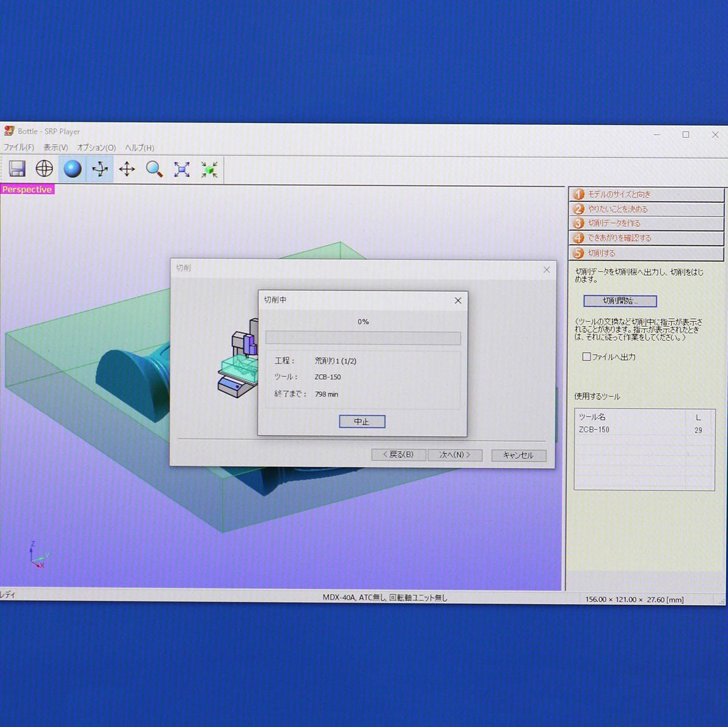This screenshot has height=727, width=728.
Task: Select the pan move arrows tool
Action: (x=127, y=169)
